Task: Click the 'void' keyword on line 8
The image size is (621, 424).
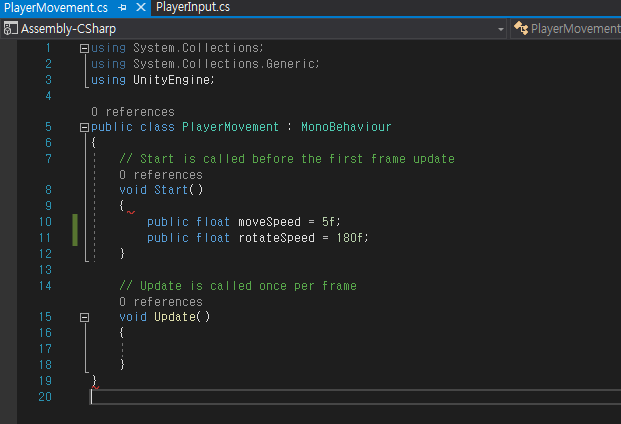Action: 133,190
